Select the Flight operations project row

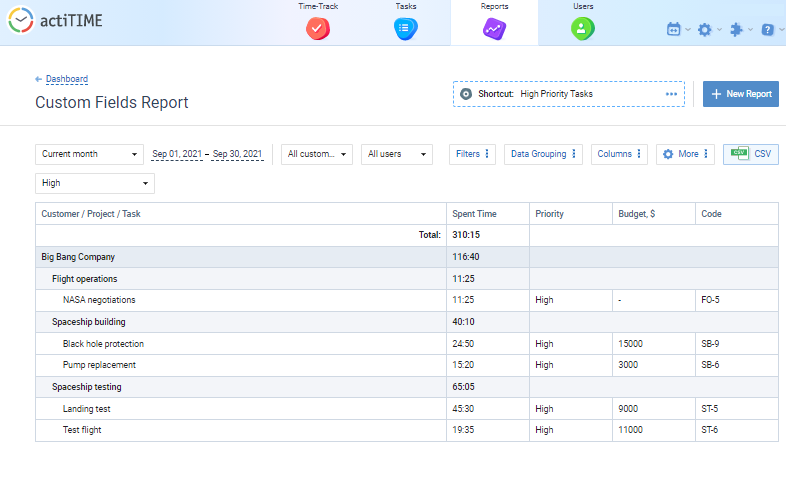click(x=407, y=279)
